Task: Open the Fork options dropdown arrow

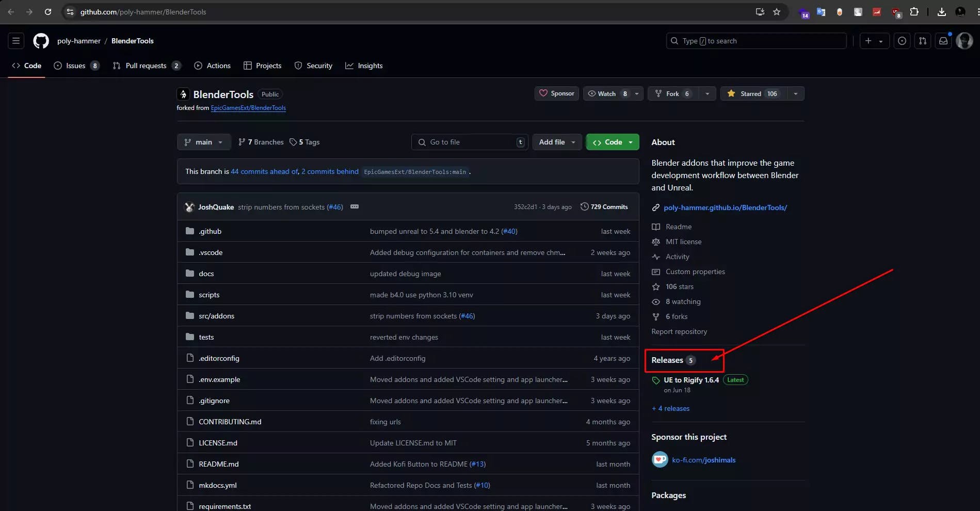Action: pos(708,93)
